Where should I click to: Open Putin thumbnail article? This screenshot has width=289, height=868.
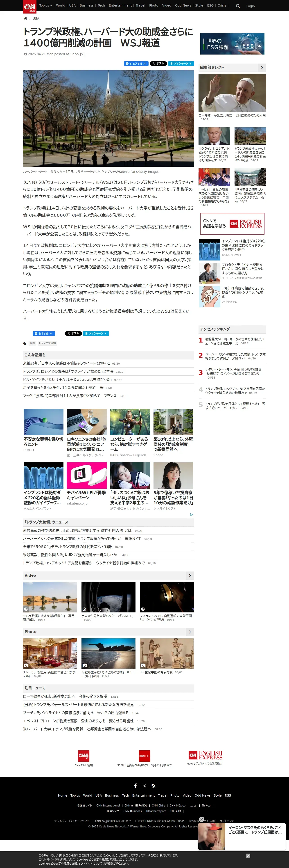pos(214,136)
